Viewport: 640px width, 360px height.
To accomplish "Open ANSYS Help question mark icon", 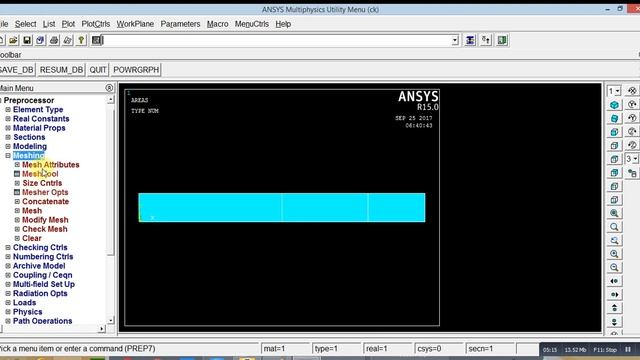I will tap(81, 40).
